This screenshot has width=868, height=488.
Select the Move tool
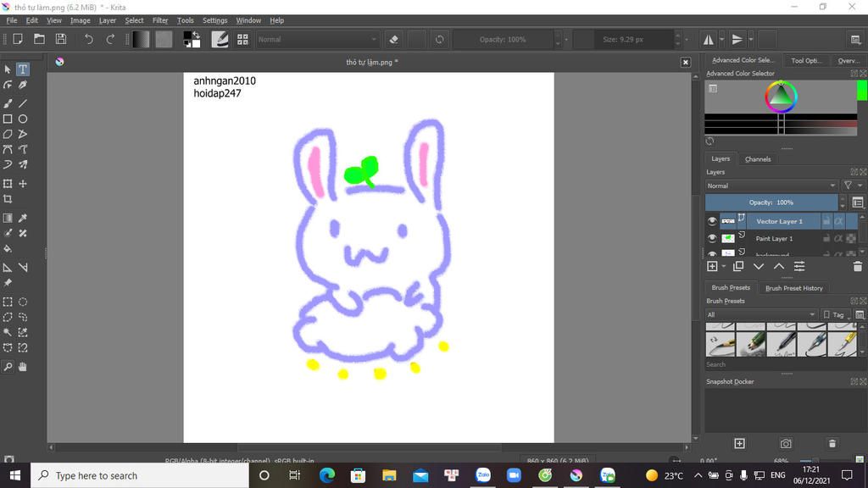(23, 184)
